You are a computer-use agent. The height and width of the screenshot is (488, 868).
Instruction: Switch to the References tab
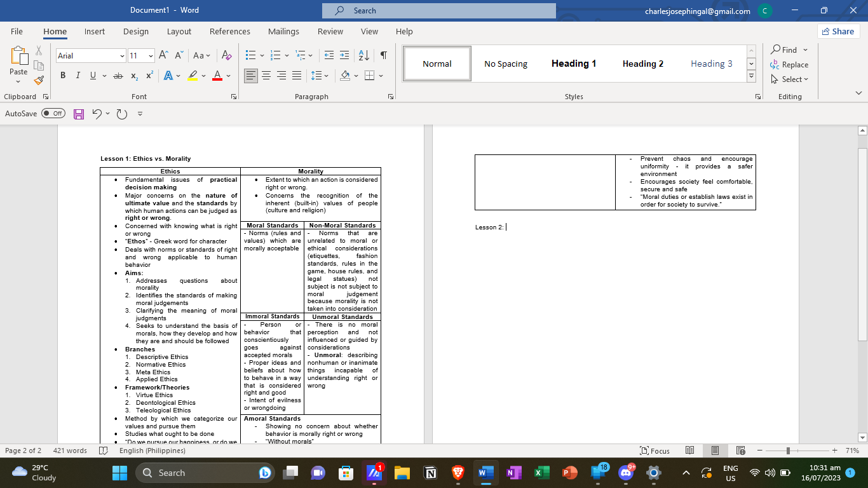[x=230, y=31]
